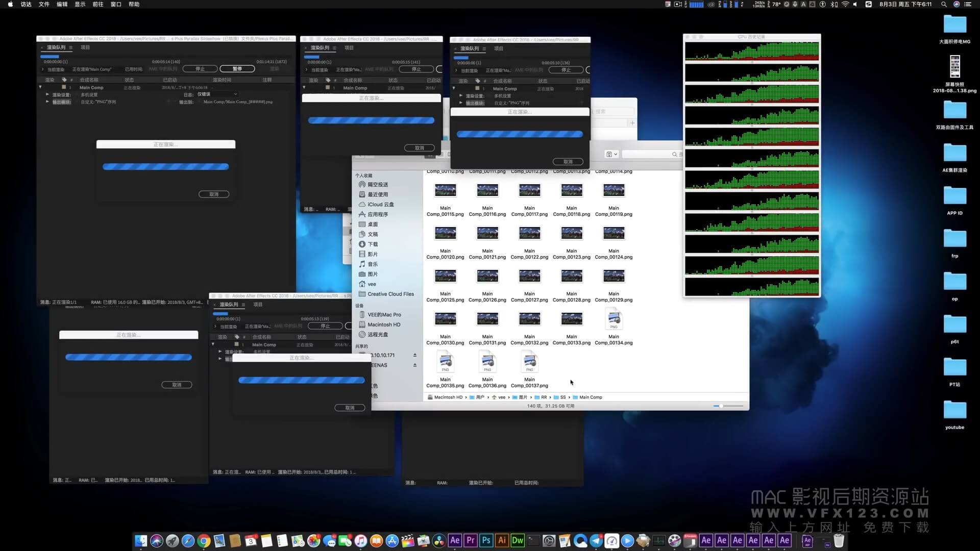Viewport: 980px width, 551px height.
Task: Open Wi-Fi status menu
Action: point(845,4)
